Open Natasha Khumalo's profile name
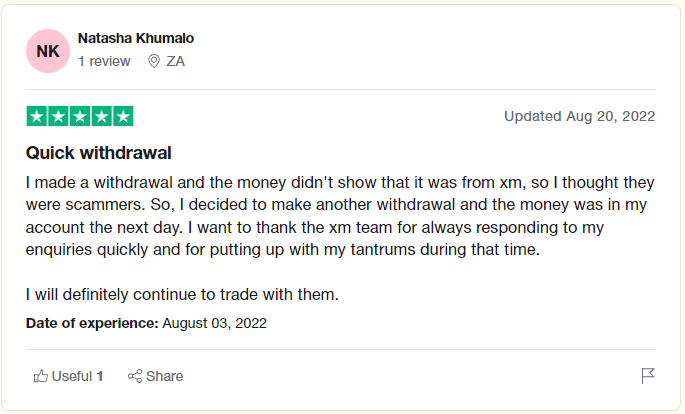 (136, 38)
